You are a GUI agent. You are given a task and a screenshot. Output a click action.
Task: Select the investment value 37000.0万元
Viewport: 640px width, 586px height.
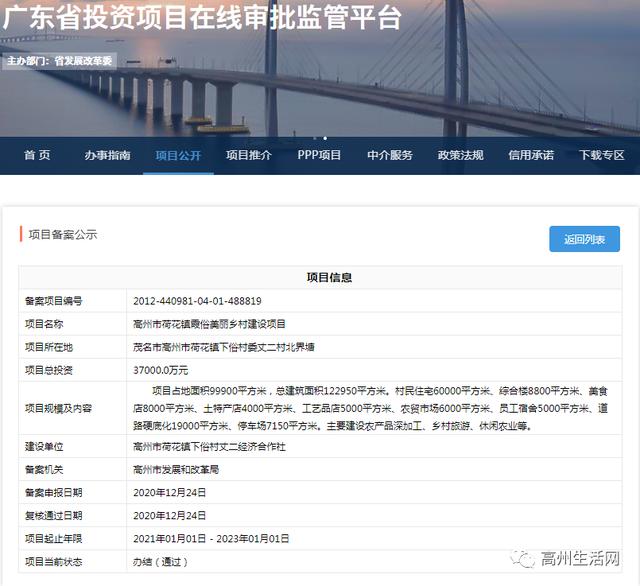[160, 370]
